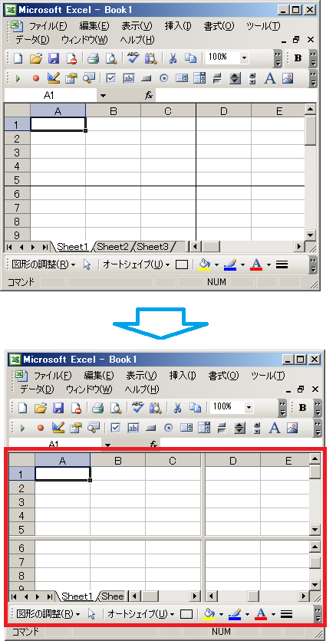Select the Rectangle shape tool in the upper drawing toolbar

[x=182, y=265]
